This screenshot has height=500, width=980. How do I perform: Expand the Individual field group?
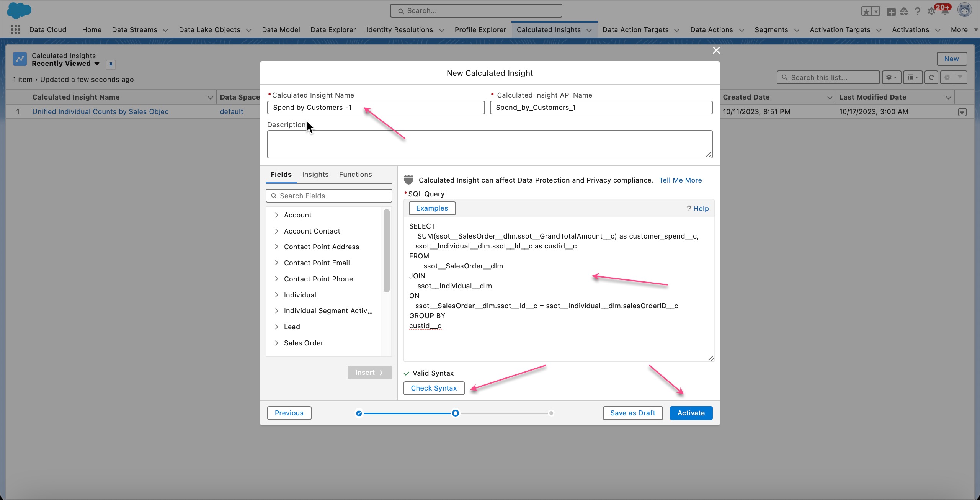click(276, 295)
